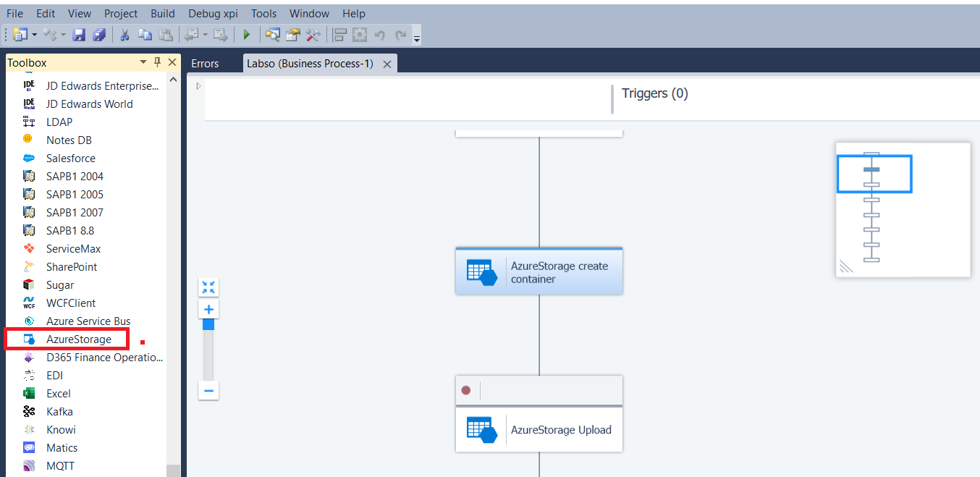The height and width of the screenshot is (477, 980).
Task: Open the Build menu
Action: 163,14
